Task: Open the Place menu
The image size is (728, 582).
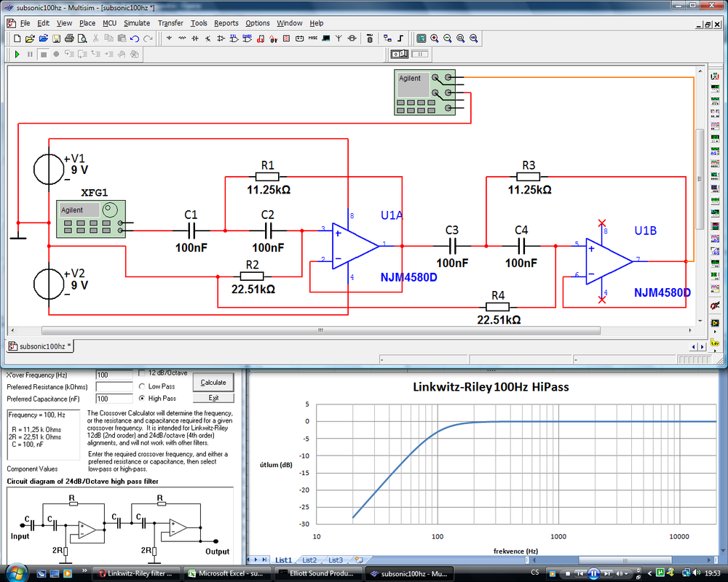Action: tap(87, 23)
